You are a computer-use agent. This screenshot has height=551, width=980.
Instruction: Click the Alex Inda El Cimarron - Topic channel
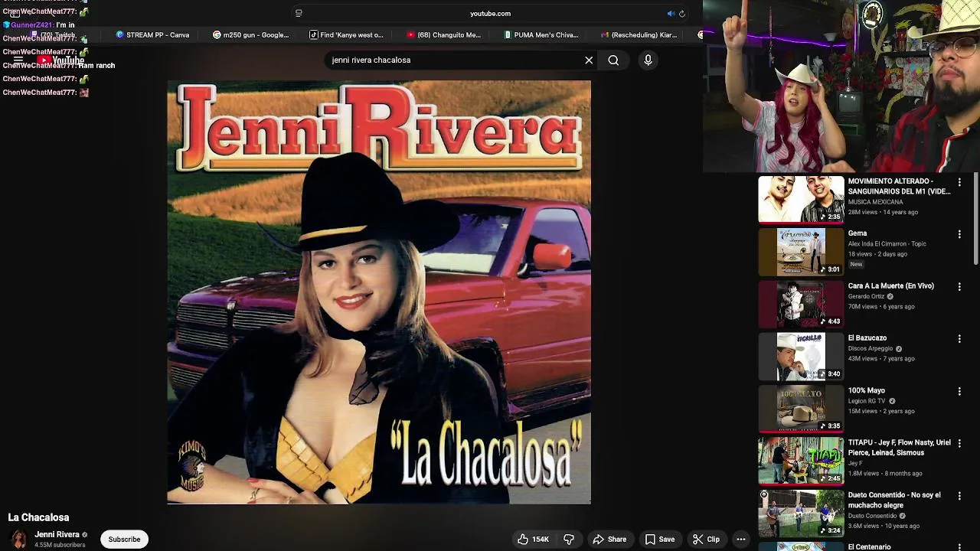[x=887, y=243]
